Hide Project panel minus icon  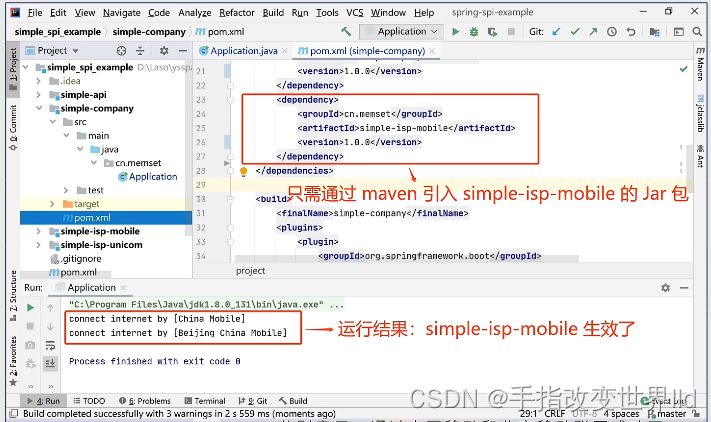pyautogui.click(x=182, y=51)
